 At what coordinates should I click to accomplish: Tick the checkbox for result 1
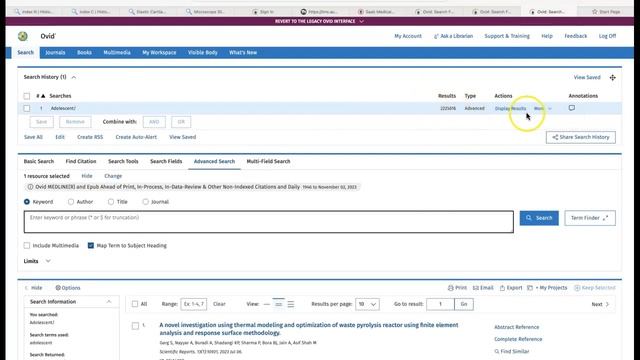coord(136,326)
